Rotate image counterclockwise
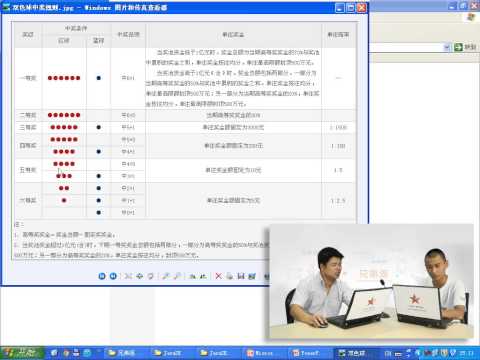Image resolution: width=480 pixels, height=360 pixels. coord(203,276)
